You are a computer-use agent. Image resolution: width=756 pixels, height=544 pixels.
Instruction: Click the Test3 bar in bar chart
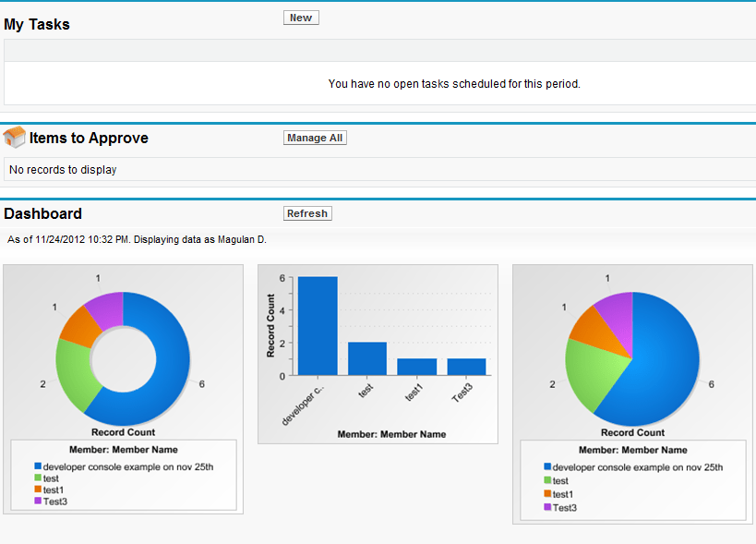(466, 367)
